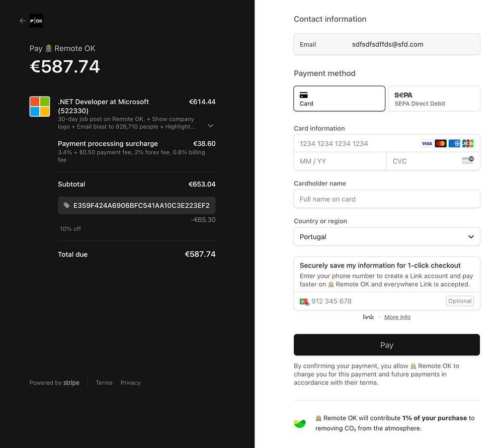Click the American Express brand icon

pyautogui.click(x=454, y=143)
